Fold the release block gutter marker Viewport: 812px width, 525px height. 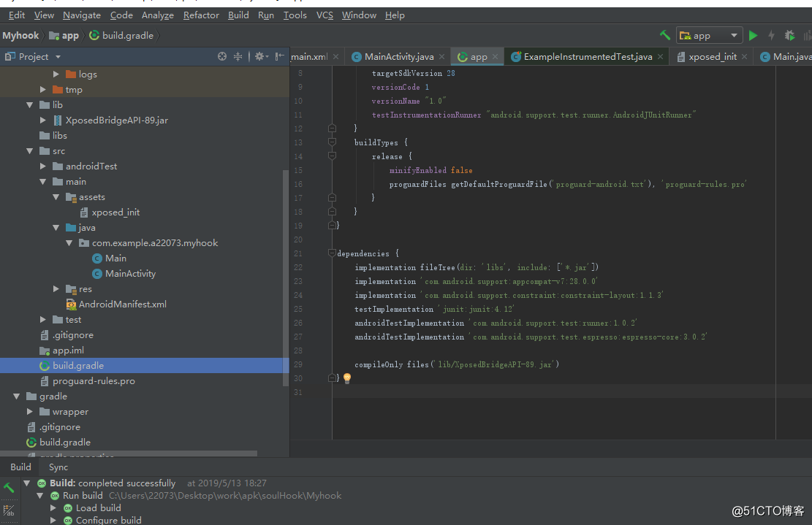coord(332,156)
